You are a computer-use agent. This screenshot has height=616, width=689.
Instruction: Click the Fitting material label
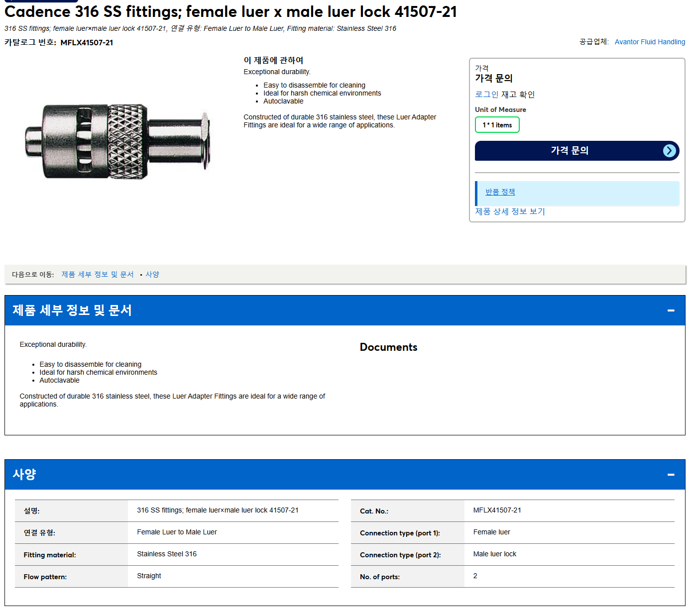[50, 555]
